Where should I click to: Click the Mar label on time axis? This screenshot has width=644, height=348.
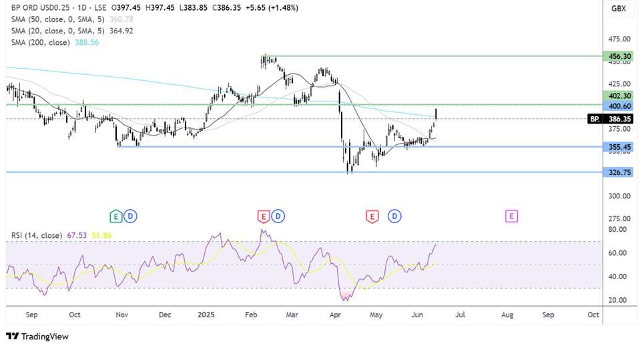[x=292, y=315]
